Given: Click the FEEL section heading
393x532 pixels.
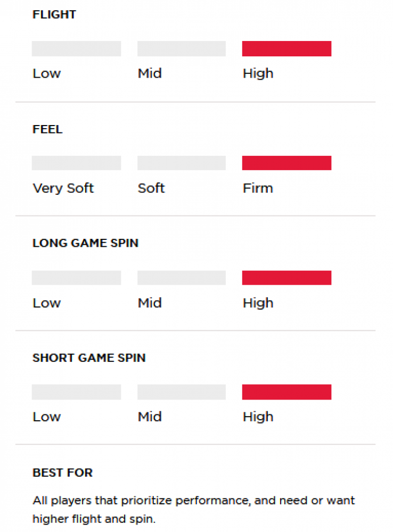Looking at the screenshot, I should (x=47, y=129).
